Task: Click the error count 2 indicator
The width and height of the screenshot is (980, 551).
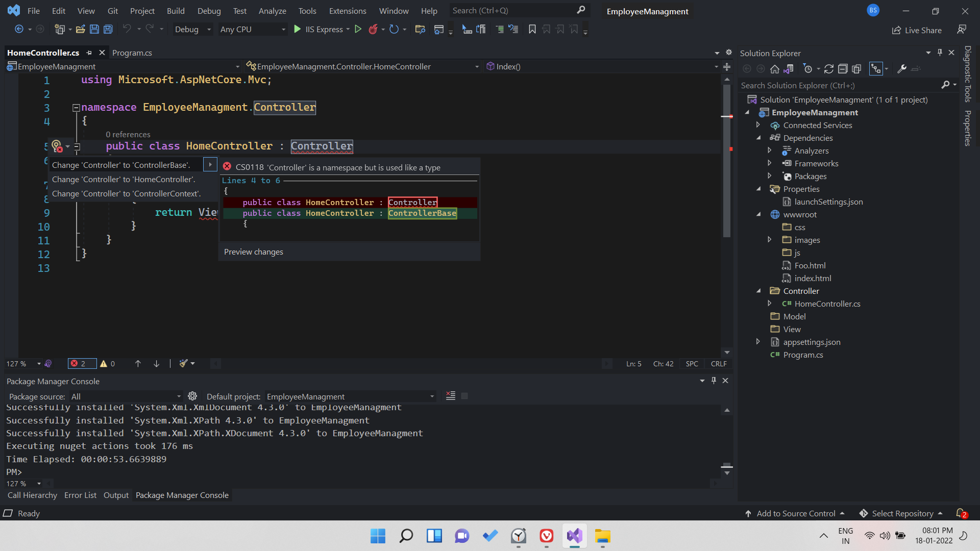Action: click(x=82, y=364)
